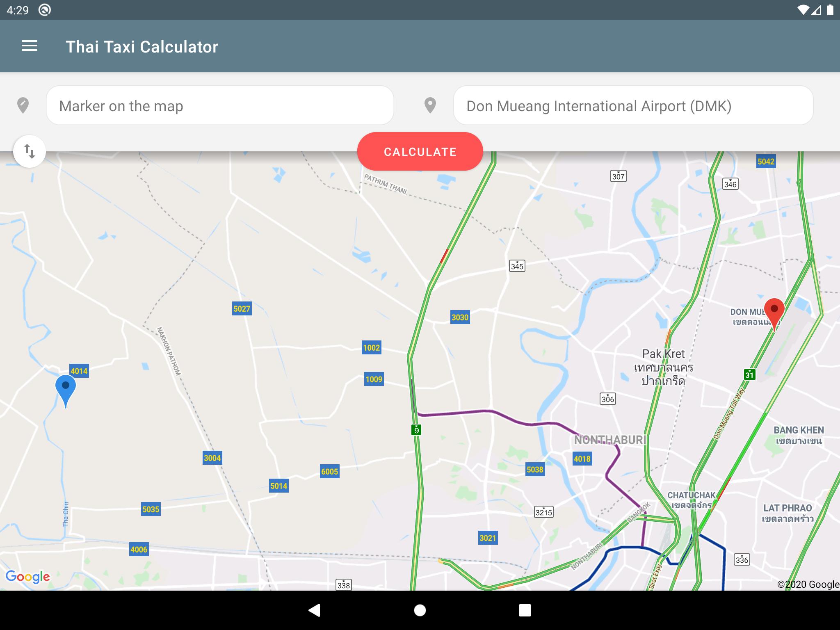Click route shield 5038 on map
The image size is (840, 630).
[x=535, y=470]
